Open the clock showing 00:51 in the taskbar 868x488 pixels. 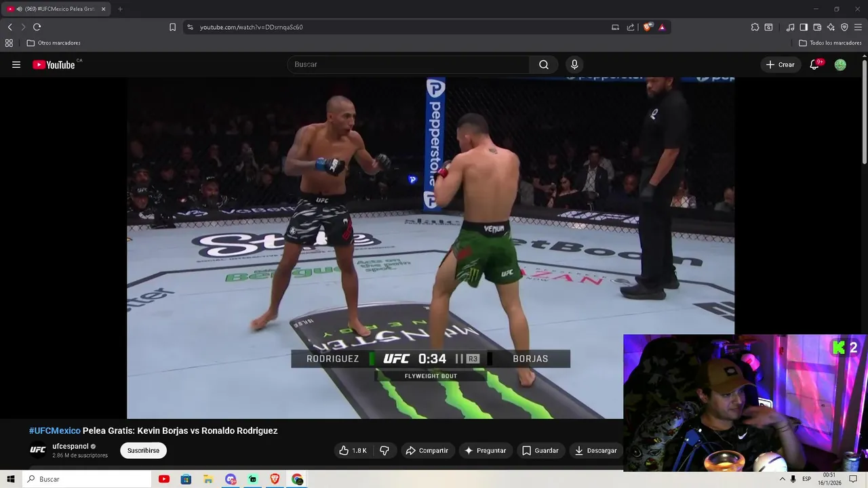(x=829, y=479)
